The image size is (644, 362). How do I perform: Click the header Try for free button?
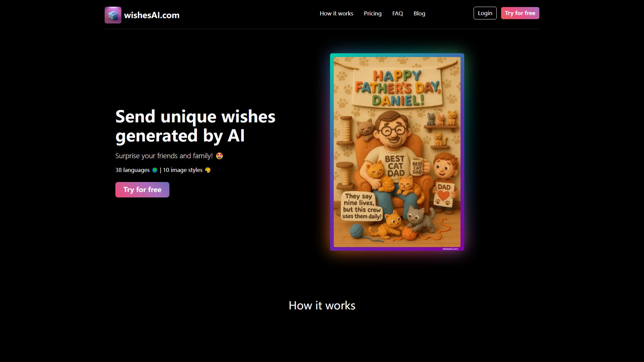point(520,13)
